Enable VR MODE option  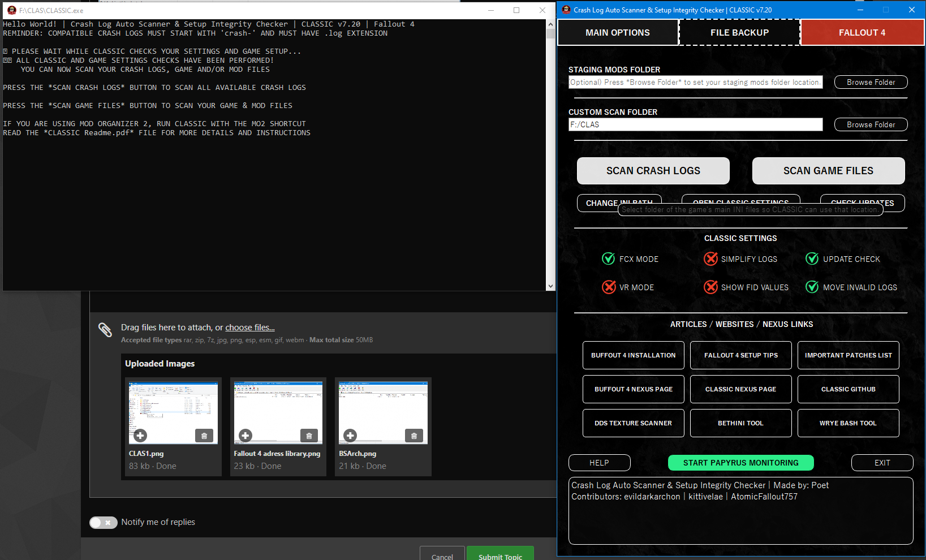click(609, 287)
